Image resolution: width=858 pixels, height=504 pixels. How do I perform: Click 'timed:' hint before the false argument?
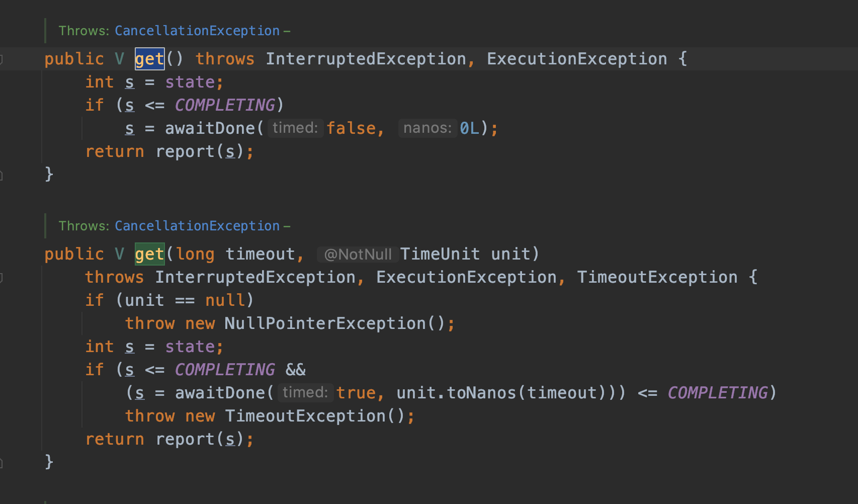click(x=295, y=128)
